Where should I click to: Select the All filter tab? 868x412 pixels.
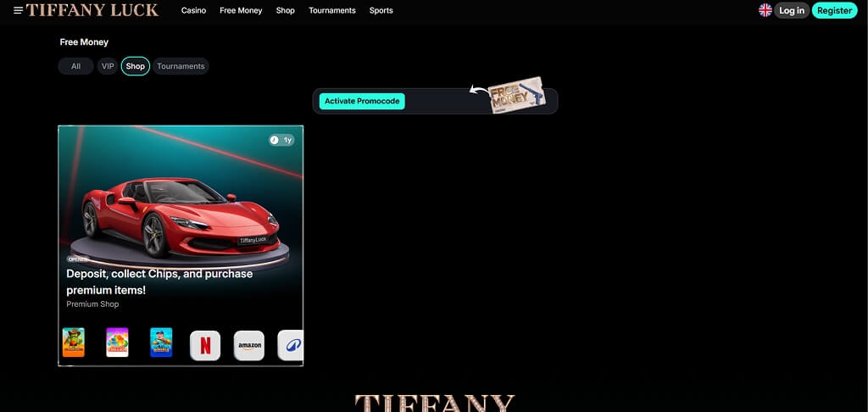[75, 66]
